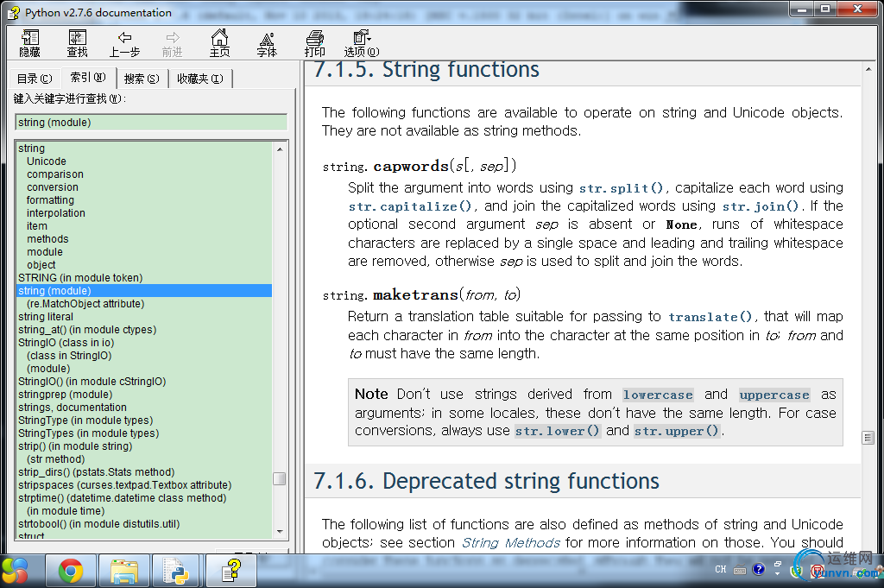Click the translate() link

click(x=710, y=317)
